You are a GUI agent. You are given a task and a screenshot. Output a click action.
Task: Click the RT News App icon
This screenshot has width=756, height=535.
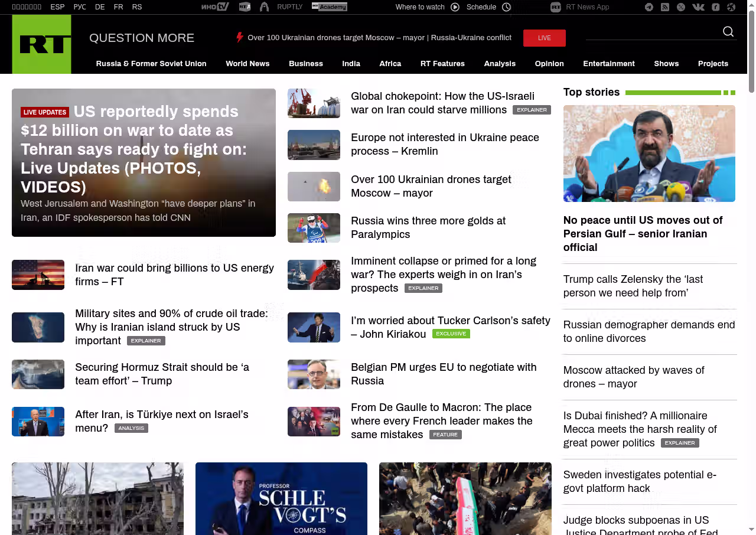tap(555, 7)
